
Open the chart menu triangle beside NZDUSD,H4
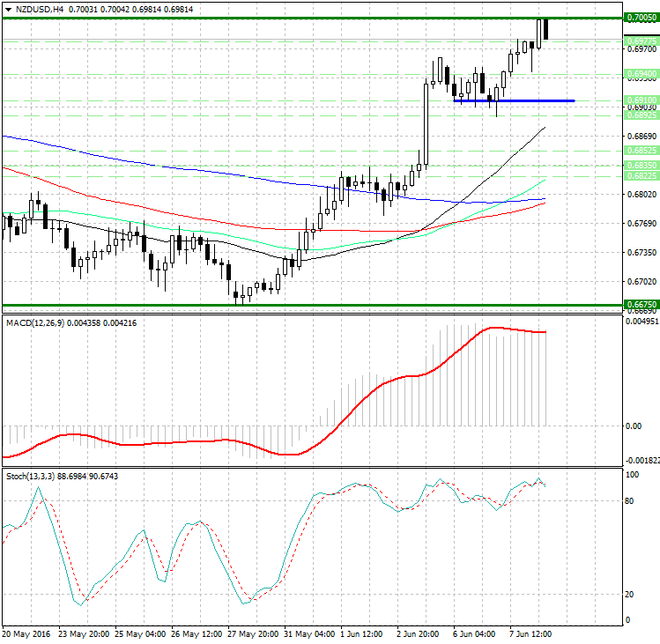[x=8, y=10]
